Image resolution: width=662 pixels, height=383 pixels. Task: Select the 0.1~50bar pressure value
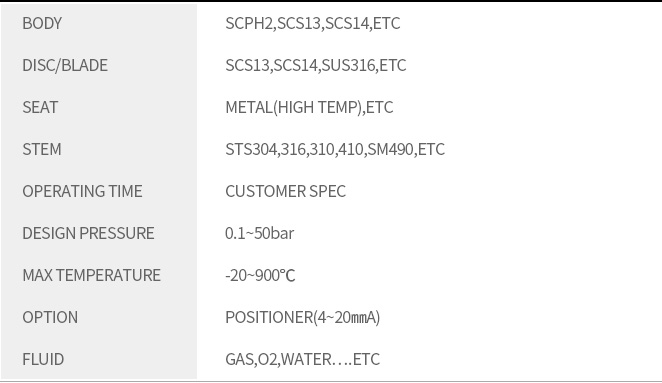pos(260,233)
